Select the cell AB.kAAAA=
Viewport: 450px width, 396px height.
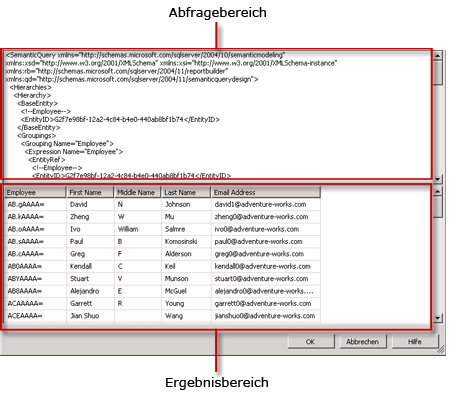tap(35, 217)
